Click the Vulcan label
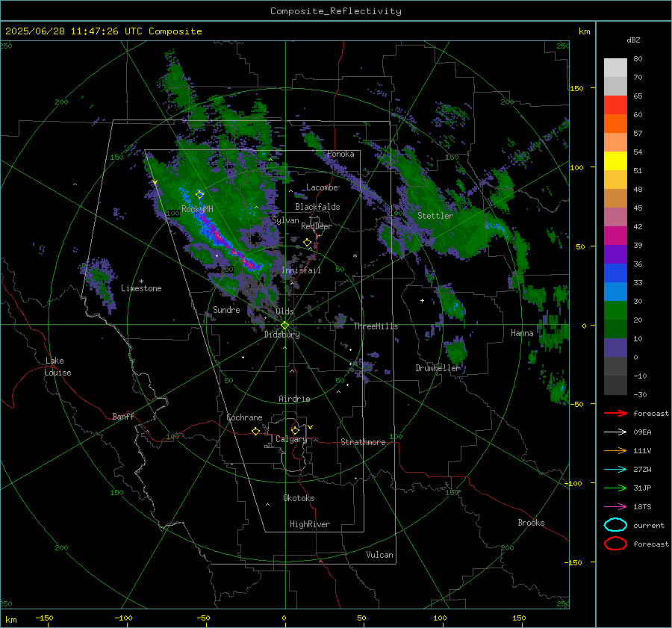The height and width of the screenshot is (628, 672). point(379,555)
